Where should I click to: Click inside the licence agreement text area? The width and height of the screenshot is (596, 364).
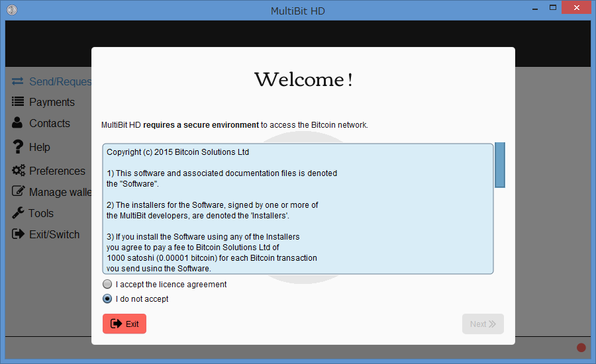[297, 208]
